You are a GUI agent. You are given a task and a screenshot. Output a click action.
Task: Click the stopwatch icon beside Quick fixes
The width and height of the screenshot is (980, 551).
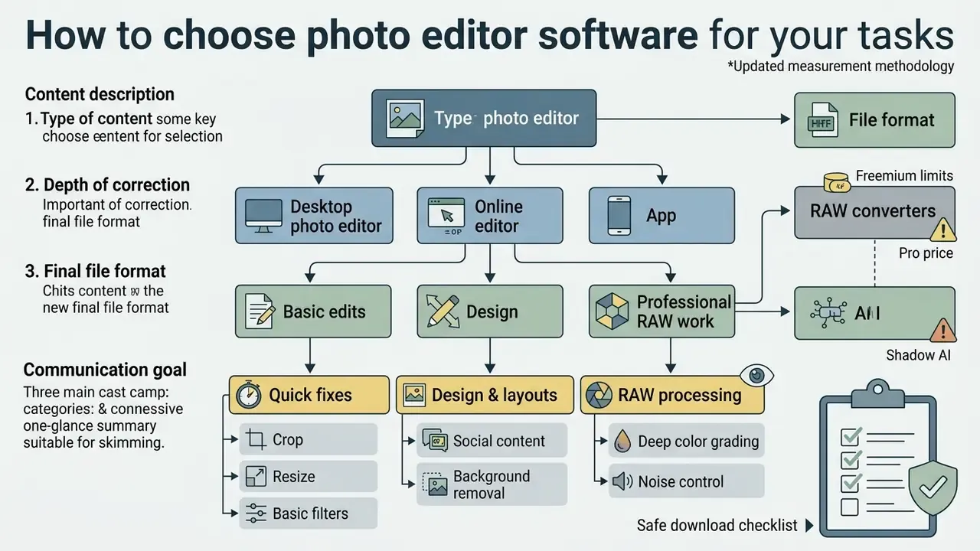tap(249, 395)
